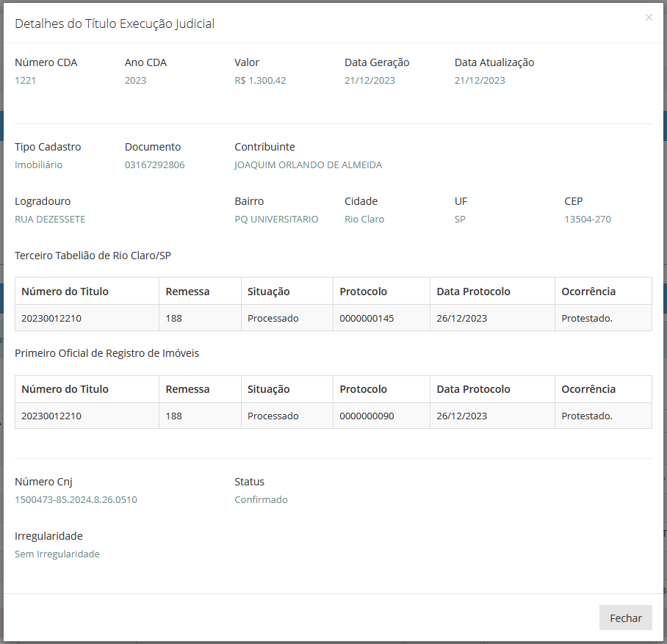Click protocol 0000000145 in the first table
Image resolution: width=667 pixels, height=644 pixels.
[x=367, y=318]
